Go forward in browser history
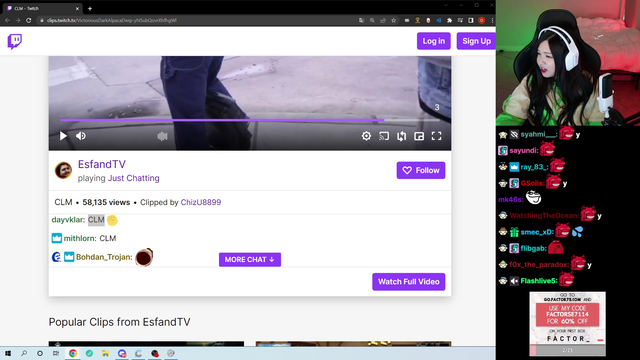Screen dimensions: 640x360 click(18, 20)
